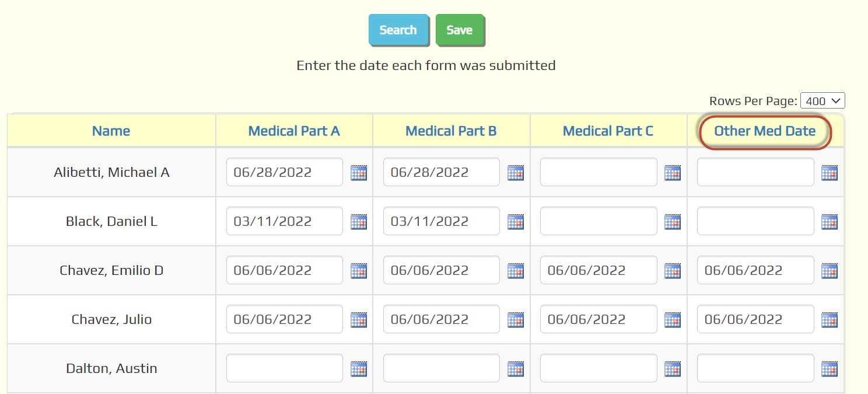Open calendar for Emilio Chavez's Medical Part A
The width and height of the screenshot is (868, 394).
pyautogui.click(x=359, y=271)
